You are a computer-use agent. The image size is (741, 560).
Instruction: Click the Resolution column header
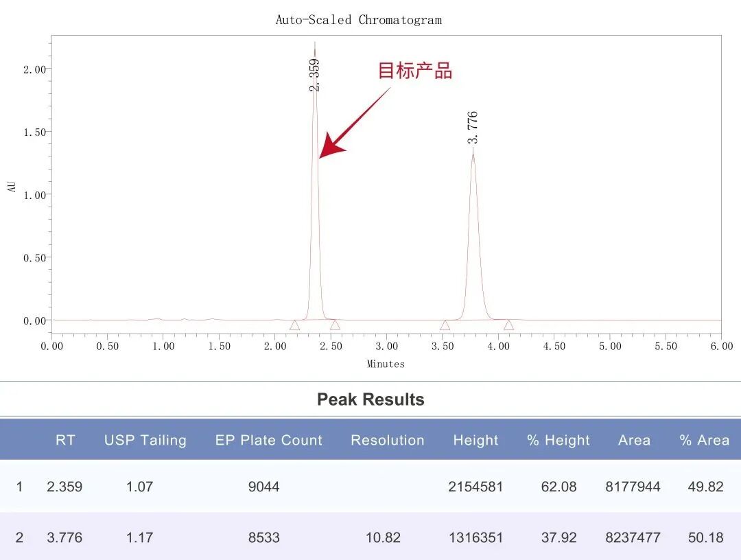coord(388,440)
